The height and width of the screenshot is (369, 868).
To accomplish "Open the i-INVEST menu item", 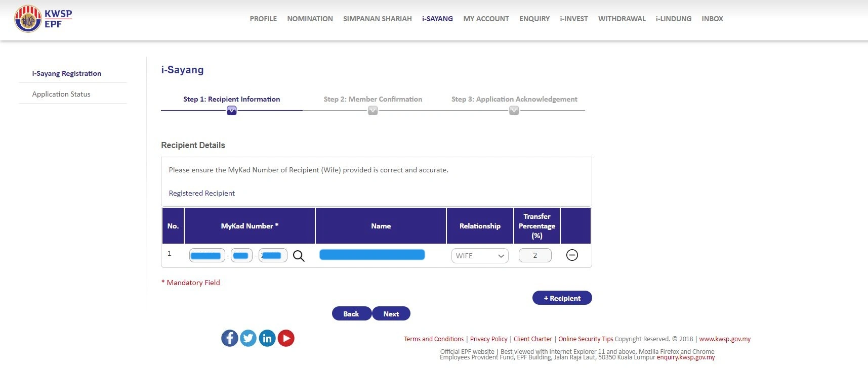I will [x=573, y=19].
